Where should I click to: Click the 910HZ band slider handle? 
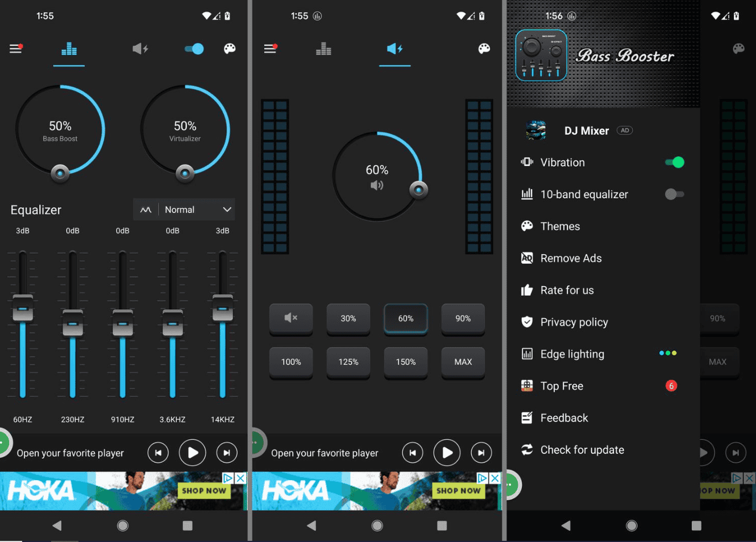pos(123,323)
